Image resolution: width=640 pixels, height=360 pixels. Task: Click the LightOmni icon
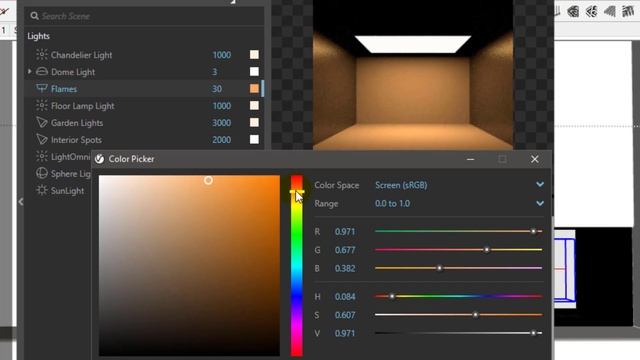point(42,156)
